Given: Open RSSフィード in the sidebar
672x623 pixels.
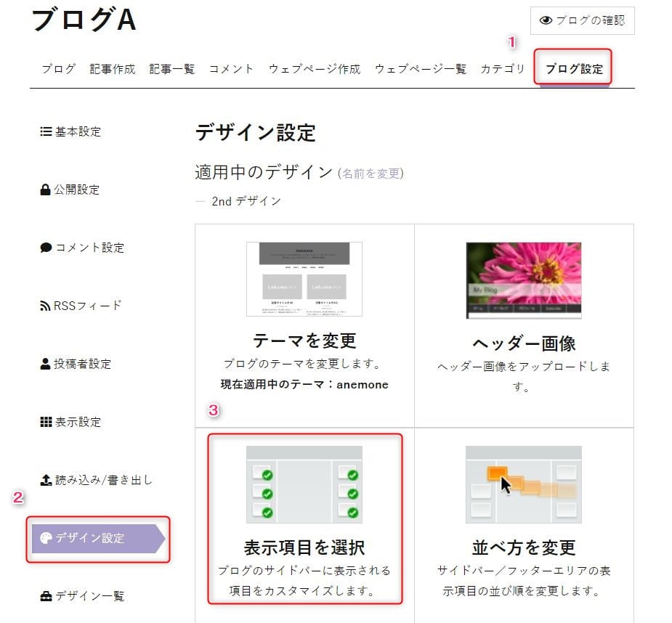Looking at the screenshot, I should click(x=81, y=306).
